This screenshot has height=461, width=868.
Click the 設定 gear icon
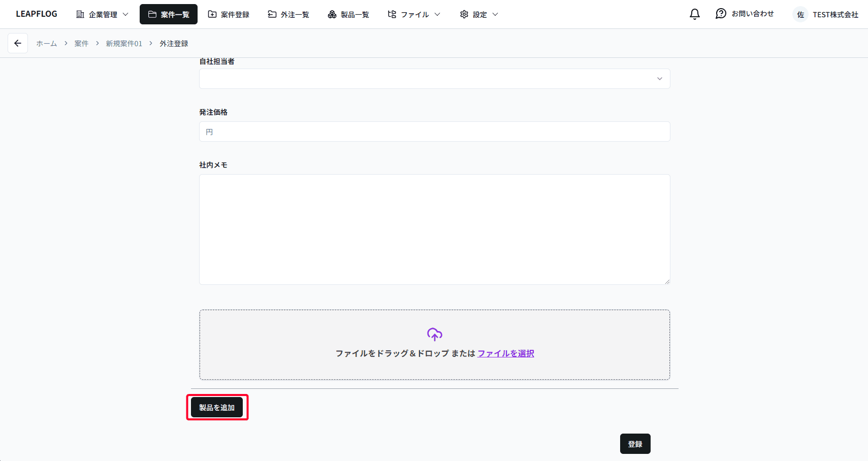tap(464, 14)
